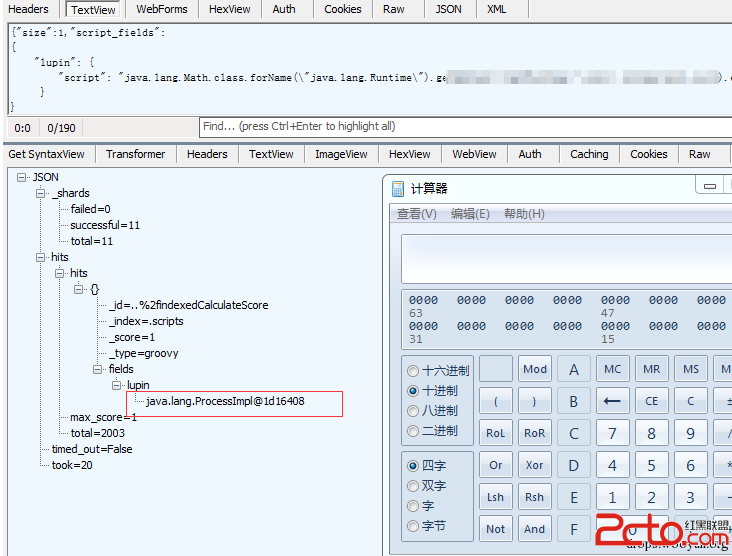The image size is (732, 556).
Task: Select binary (二进制) radio button
Action: tap(413, 431)
